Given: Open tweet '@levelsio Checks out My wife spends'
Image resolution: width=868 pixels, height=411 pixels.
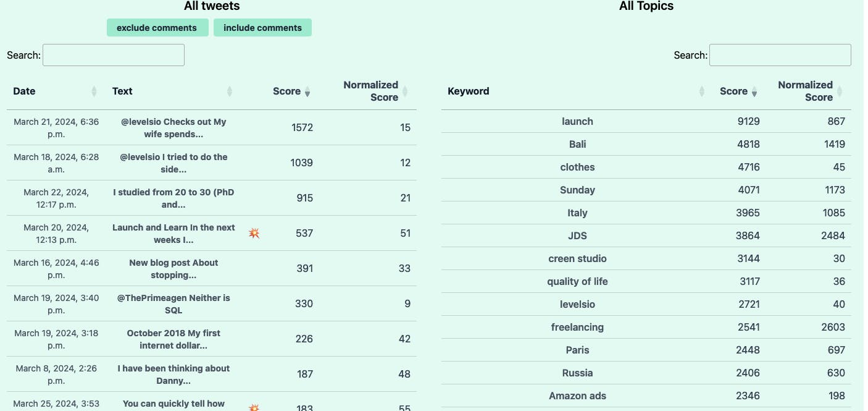Looking at the screenshot, I should (173, 128).
